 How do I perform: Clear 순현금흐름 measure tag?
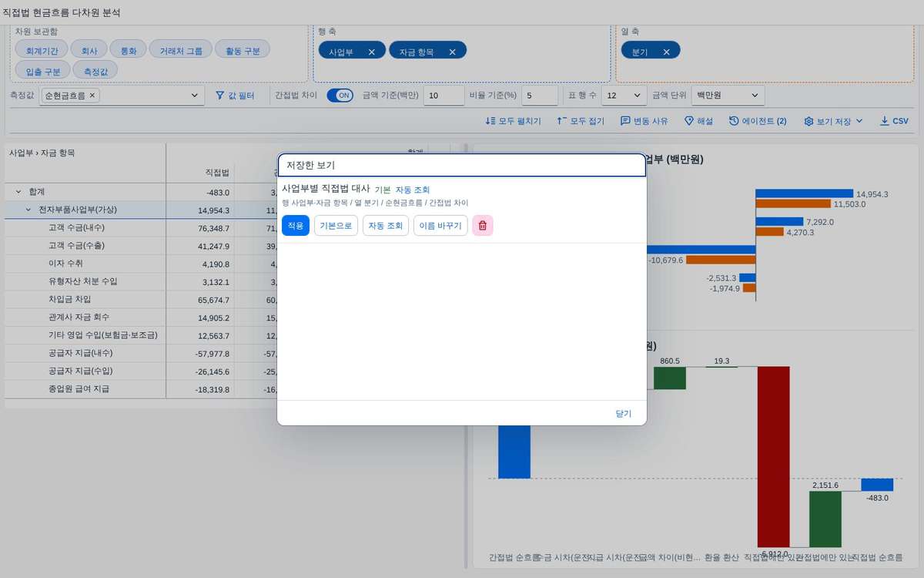point(92,96)
